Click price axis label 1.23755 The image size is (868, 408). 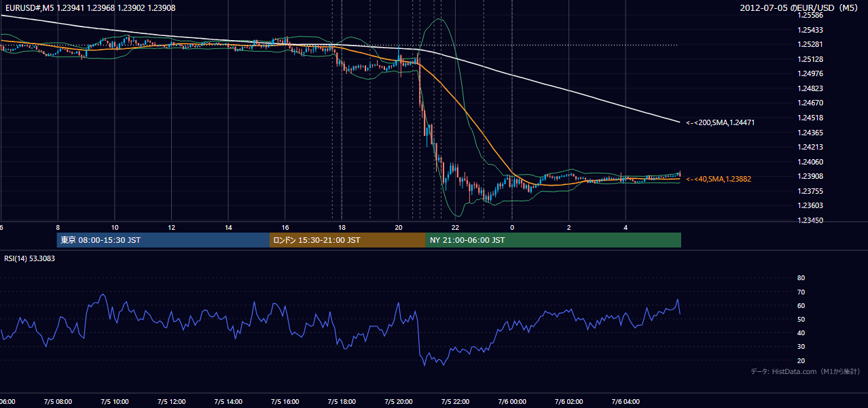(x=810, y=191)
